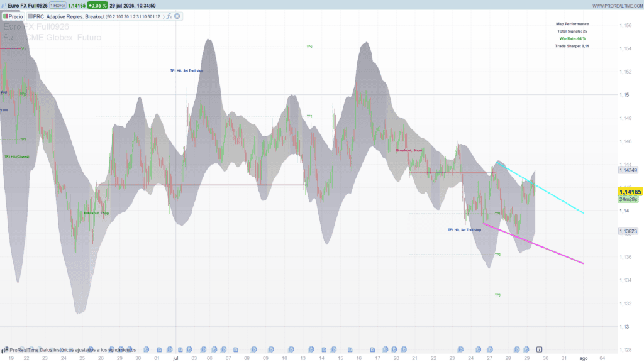Click the date 29 jul 2026, 10:34:50
Image resolution: width=644 pixels, height=362 pixels.
pos(133,5)
